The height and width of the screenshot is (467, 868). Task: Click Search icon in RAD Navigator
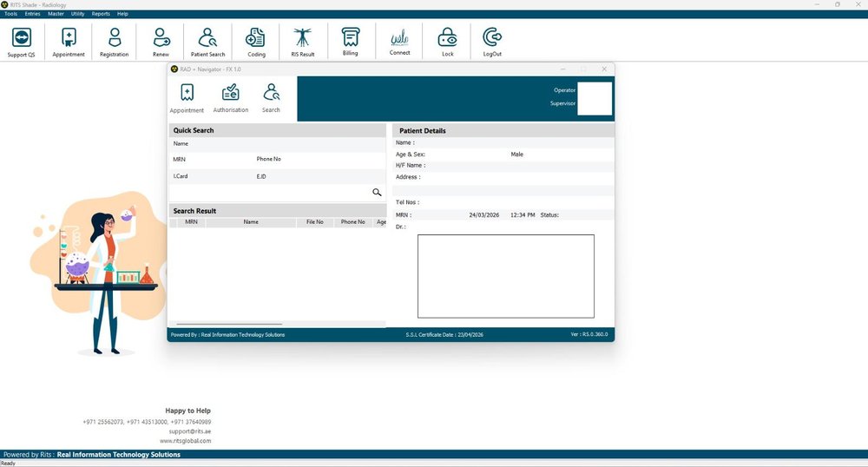click(x=271, y=98)
